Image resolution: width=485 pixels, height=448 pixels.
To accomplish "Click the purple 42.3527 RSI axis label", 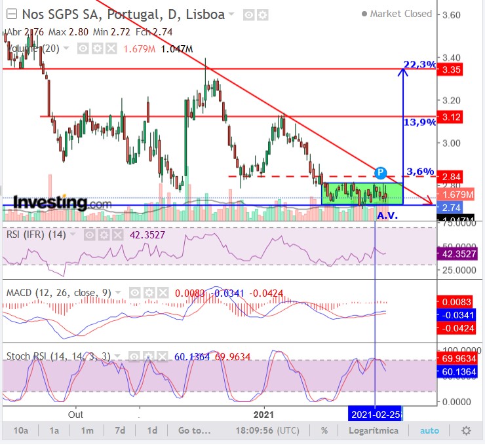I will 457,254.
